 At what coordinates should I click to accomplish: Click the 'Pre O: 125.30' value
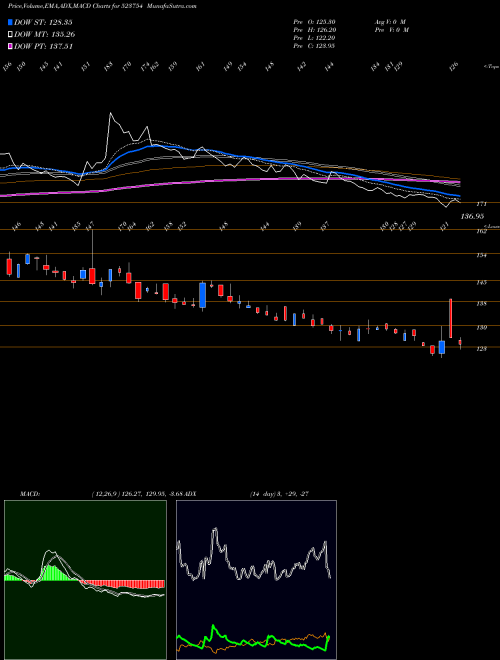[314, 22]
